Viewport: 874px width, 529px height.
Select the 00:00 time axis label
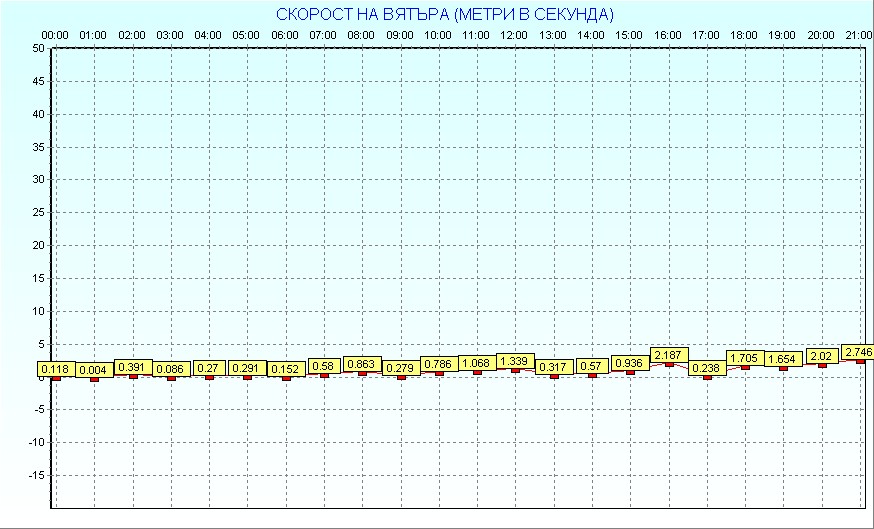tap(54, 35)
